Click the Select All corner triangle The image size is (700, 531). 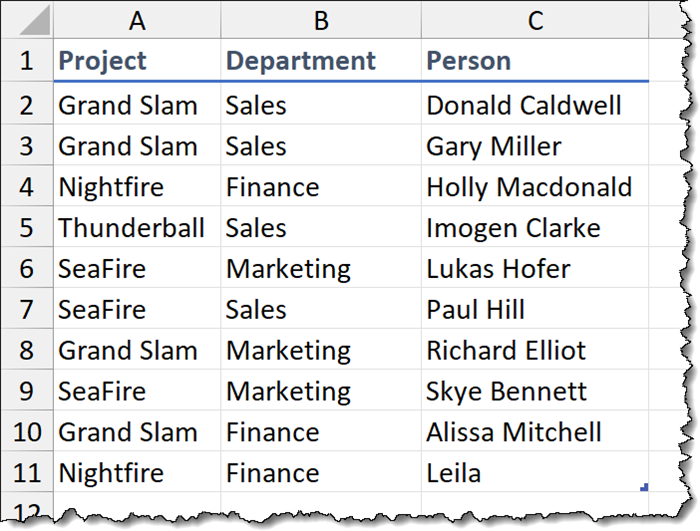pos(28,21)
